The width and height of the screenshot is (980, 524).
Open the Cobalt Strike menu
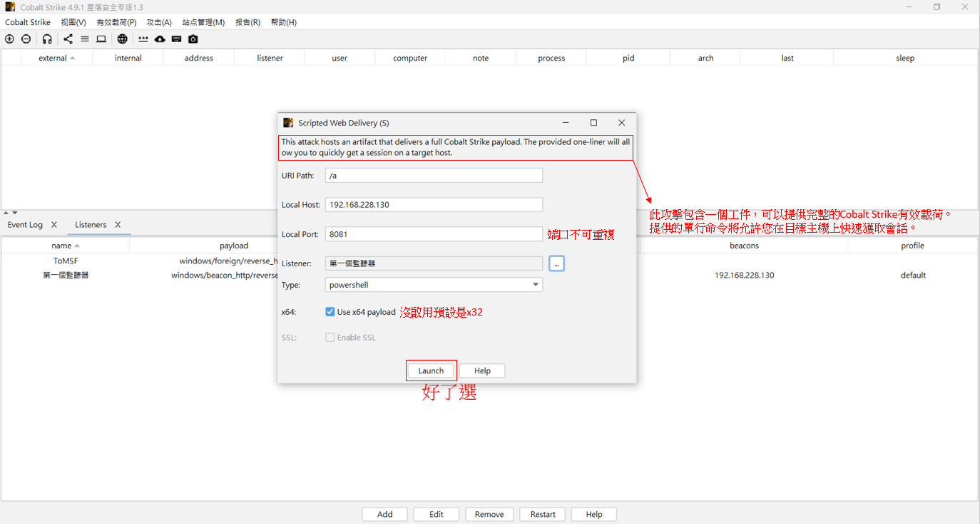(28, 23)
